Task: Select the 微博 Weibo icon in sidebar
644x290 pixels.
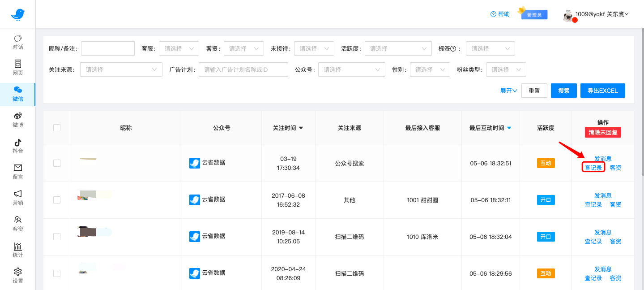Action: pyautogui.click(x=18, y=116)
